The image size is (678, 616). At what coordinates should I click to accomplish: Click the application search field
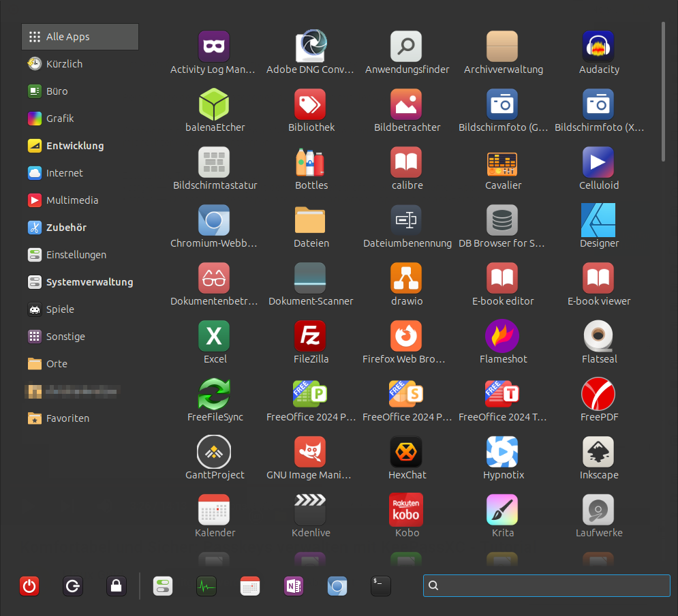pyautogui.click(x=546, y=585)
